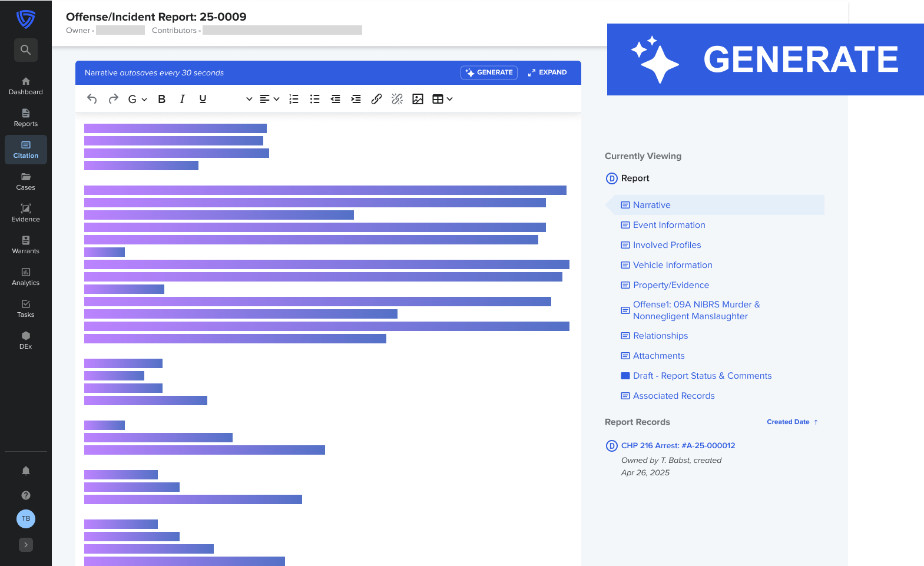Go to Evidence in the sidebar
This screenshot has width=924, height=566.
point(26,213)
